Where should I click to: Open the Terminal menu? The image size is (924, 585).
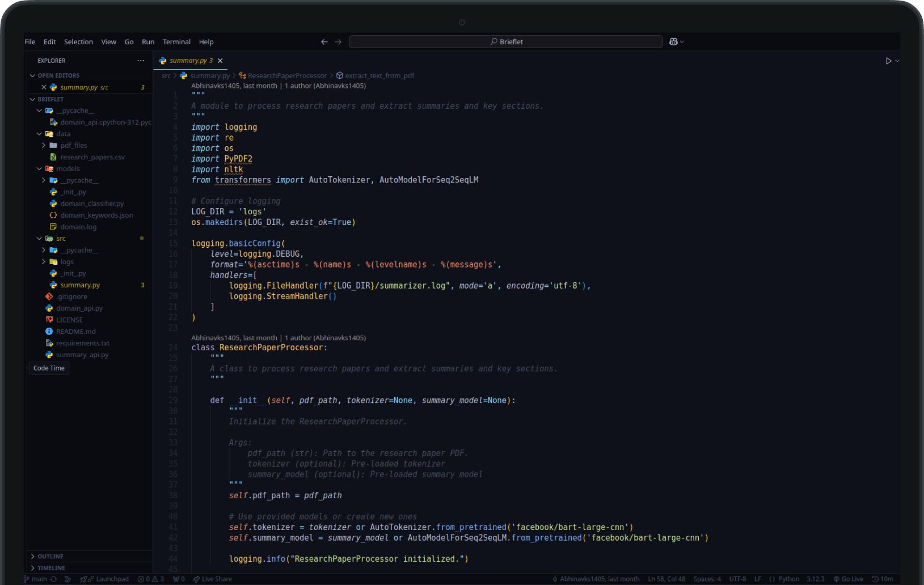pyautogui.click(x=176, y=42)
